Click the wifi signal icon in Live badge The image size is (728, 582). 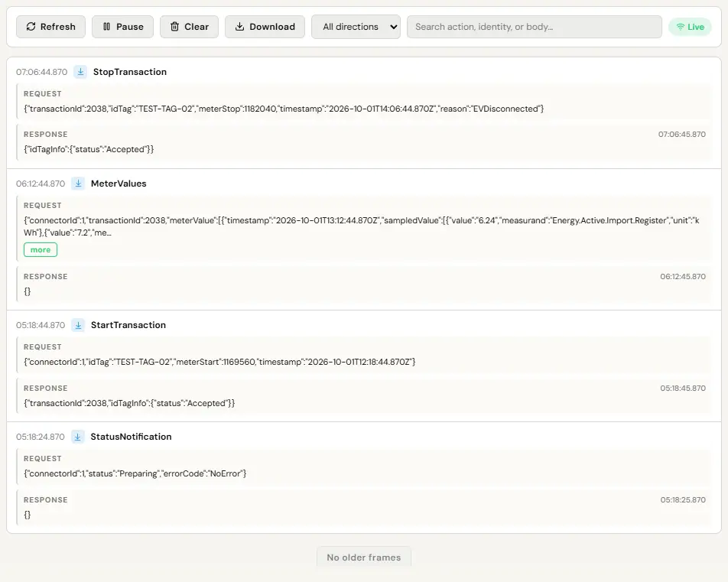[x=680, y=27]
